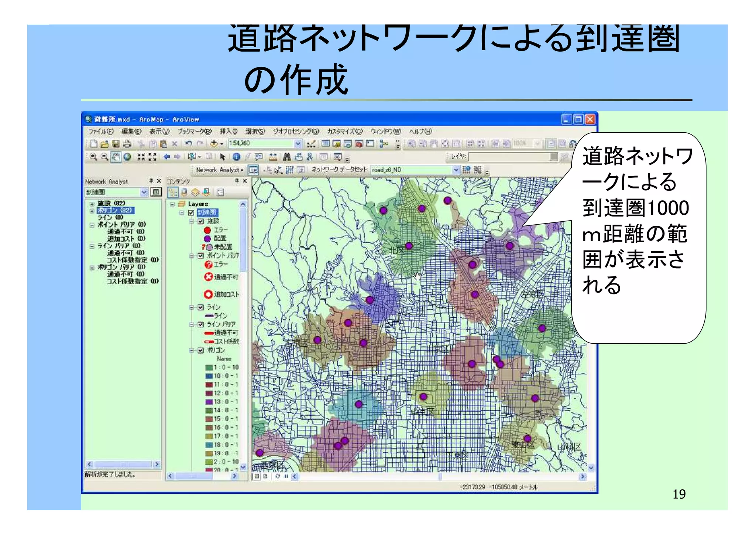Click the Add Data icon
Image resolution: width=756 pixels, height=535 pixels.
[x=214, y=143]
